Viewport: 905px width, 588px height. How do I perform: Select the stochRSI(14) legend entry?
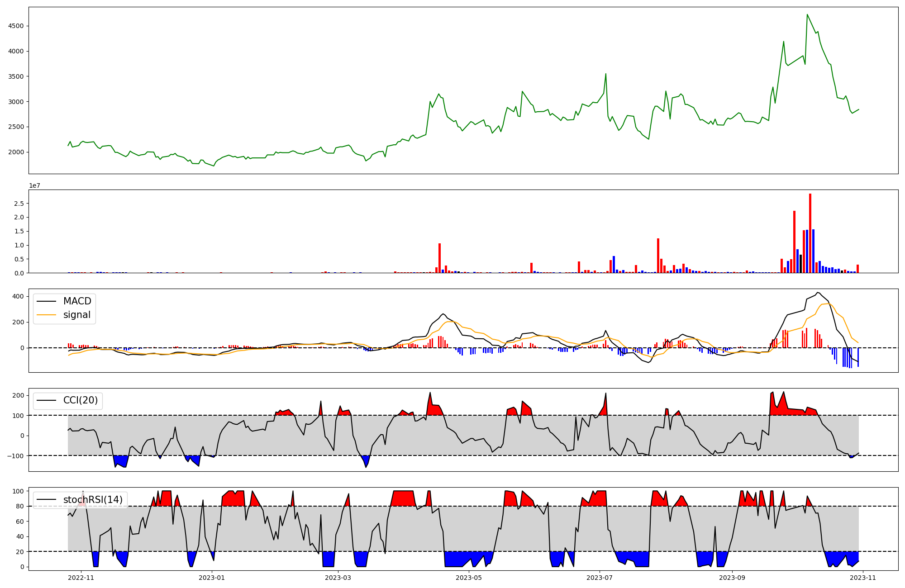click(93, 499)
